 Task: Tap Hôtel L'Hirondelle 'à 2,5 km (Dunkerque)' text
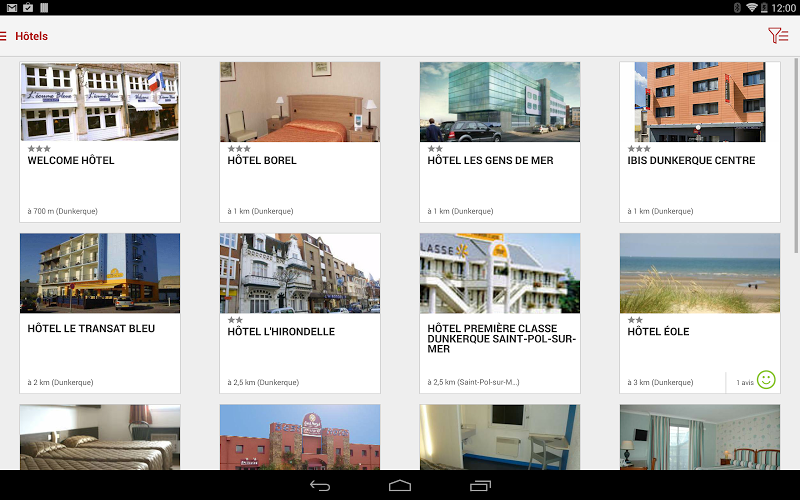tap(263, 382)
